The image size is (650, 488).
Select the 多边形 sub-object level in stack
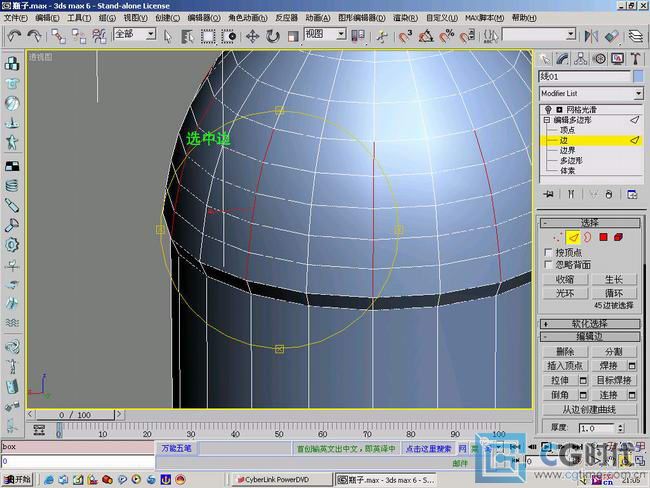[x=571, y=160]
